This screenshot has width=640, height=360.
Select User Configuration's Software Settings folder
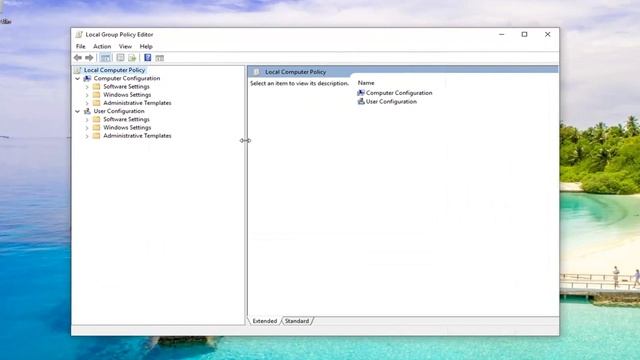[126, 120]
